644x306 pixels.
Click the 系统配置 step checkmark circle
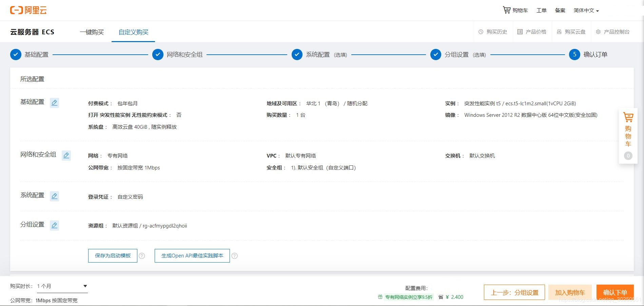point(297,54)
